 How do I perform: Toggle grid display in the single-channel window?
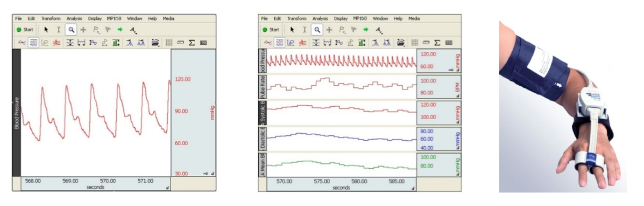point(169,43)
